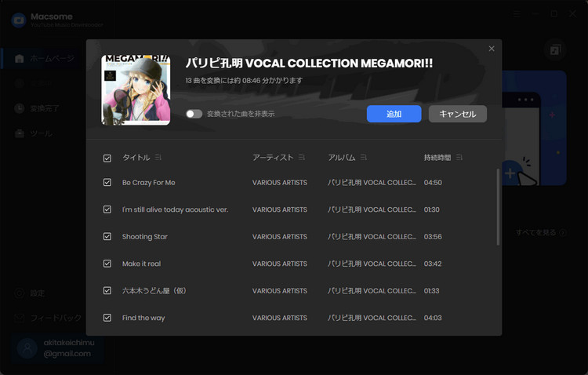Click the column header アルバム
Screen dimensions: 588x375
pyautogui.click(x=341, y=157)
